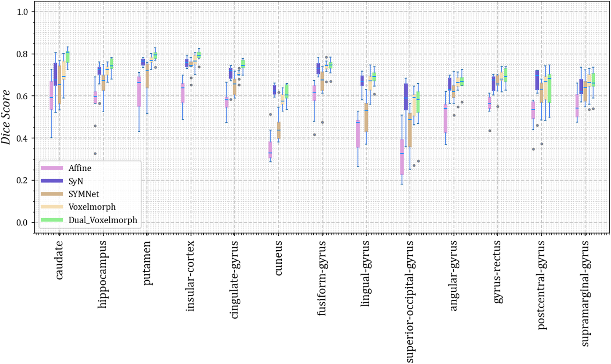Screen dimensions: 611x364
Task: Select the lowest outlier dot above hippocampus
Action: [x=95, y=154]
